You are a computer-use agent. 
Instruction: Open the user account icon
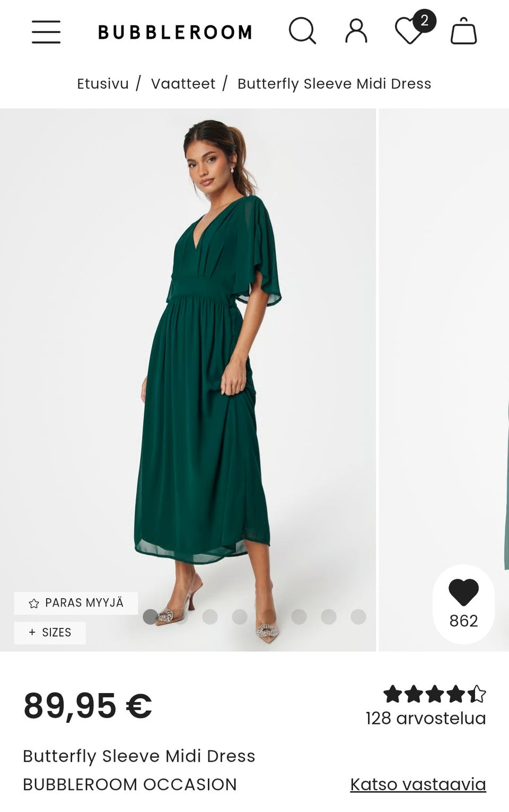coord(356,31)
